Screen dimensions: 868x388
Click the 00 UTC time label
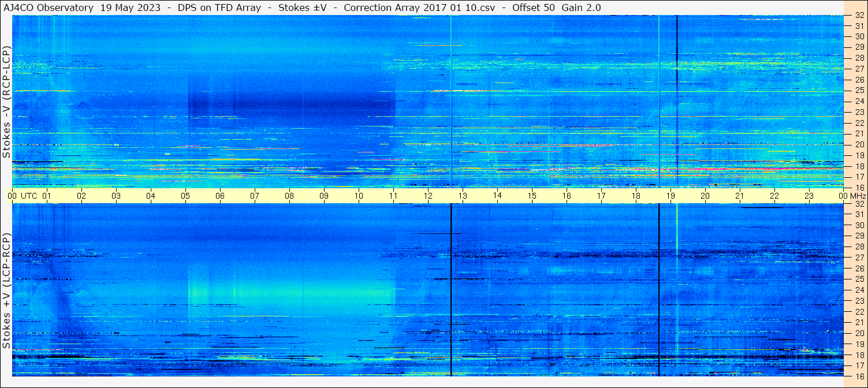23,196
